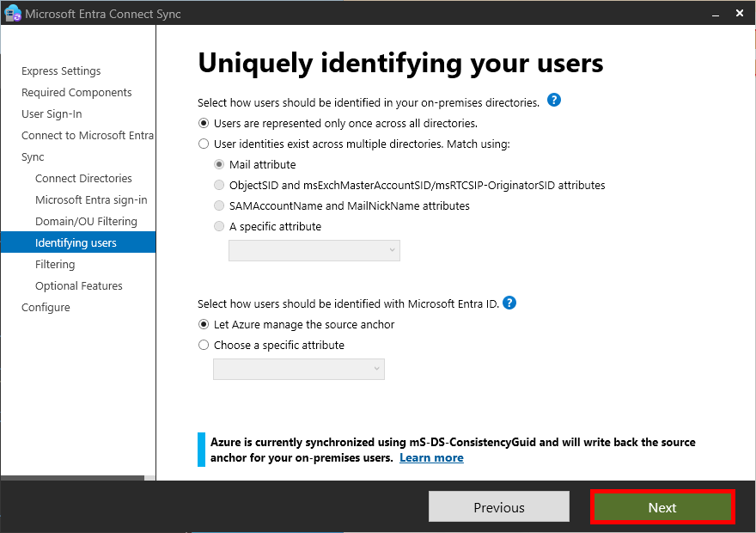Click the Next button
The width and height of the screenshot is (756, 533).
point(661,506)
